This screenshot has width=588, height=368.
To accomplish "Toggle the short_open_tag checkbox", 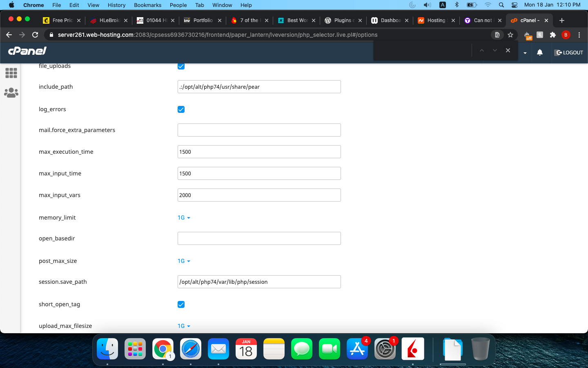I will coord(181,304).
